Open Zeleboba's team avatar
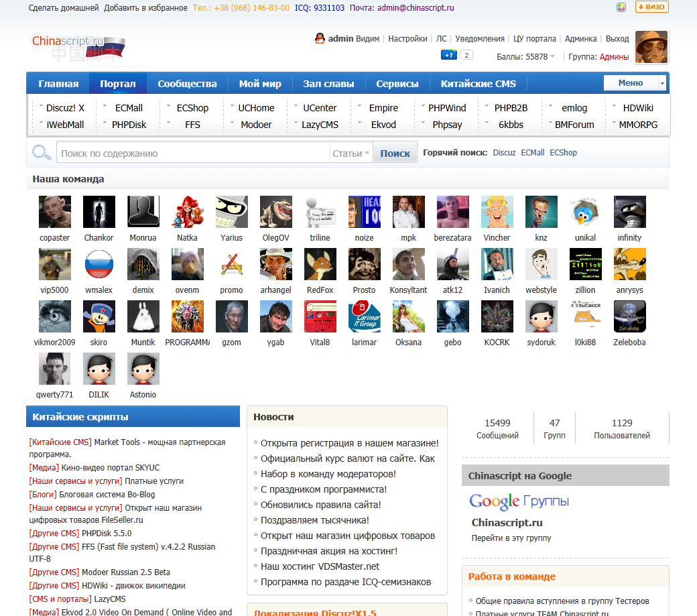The image size is (697, 616). 629,316
